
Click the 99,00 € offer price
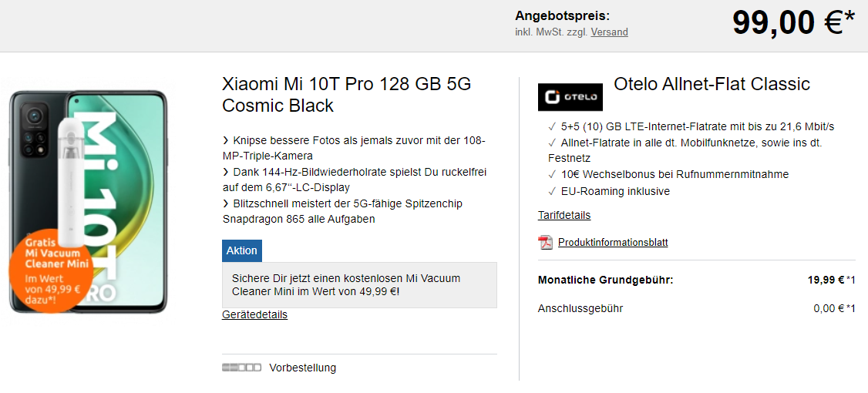[x=793, y=23]
